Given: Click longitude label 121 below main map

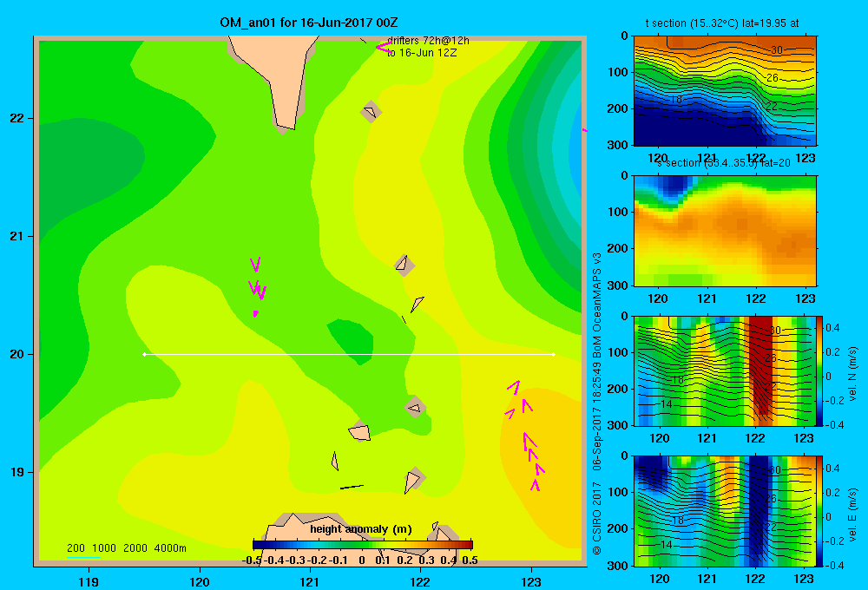Looking at the screenshot, I should coord(310,581).
